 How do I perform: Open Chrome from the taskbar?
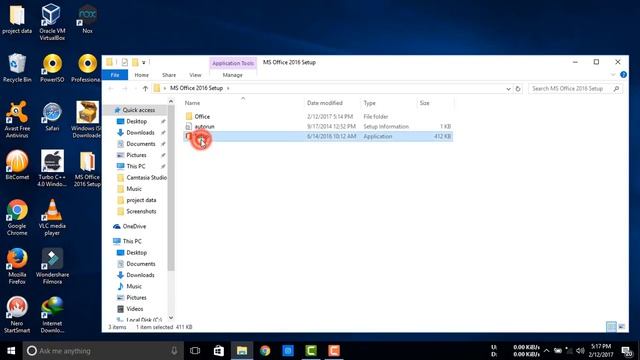coord(265,351)
